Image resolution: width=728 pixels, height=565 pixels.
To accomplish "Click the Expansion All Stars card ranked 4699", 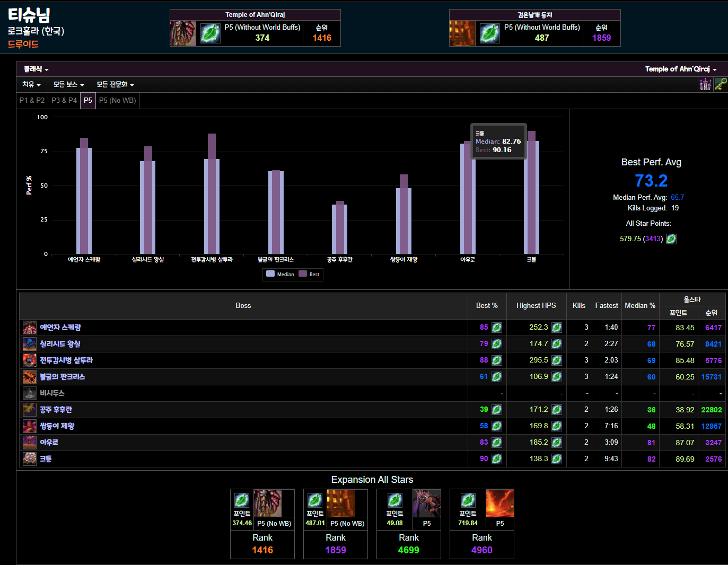I will [409, 524].
